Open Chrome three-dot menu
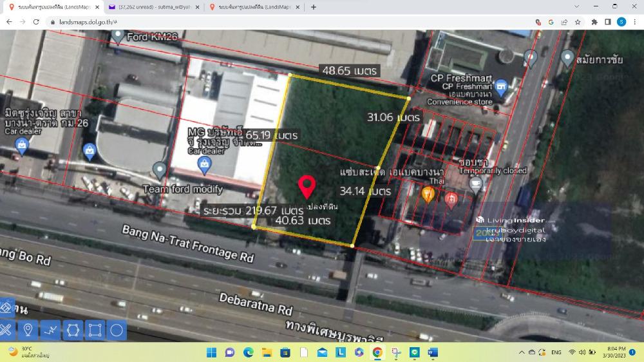This screenshot has width=644, height=362. [x=634, y=21]
